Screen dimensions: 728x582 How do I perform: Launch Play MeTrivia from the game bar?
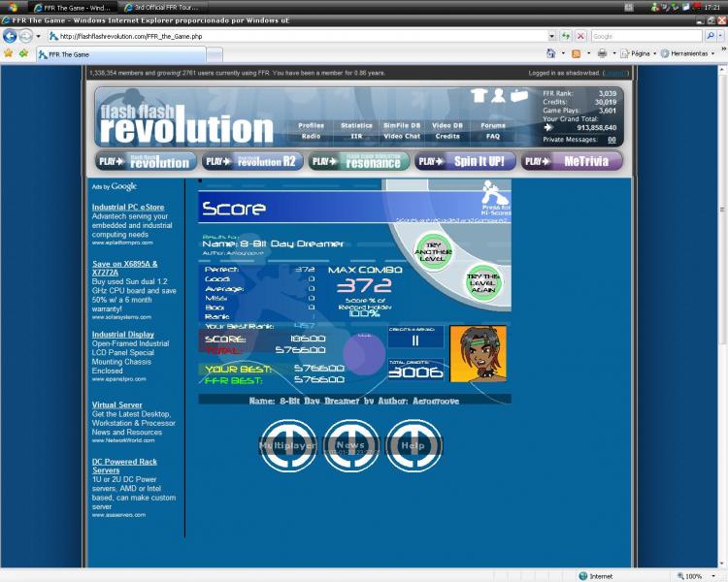[572, 161]
